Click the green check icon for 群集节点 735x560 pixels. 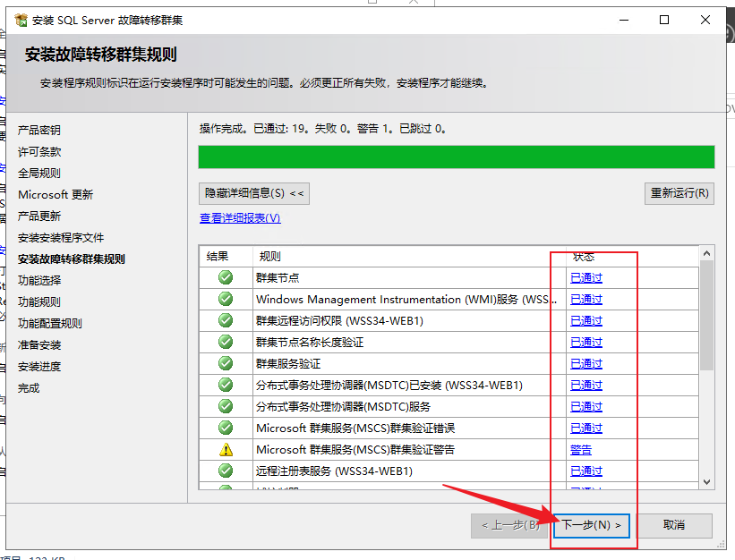[226, 277]
